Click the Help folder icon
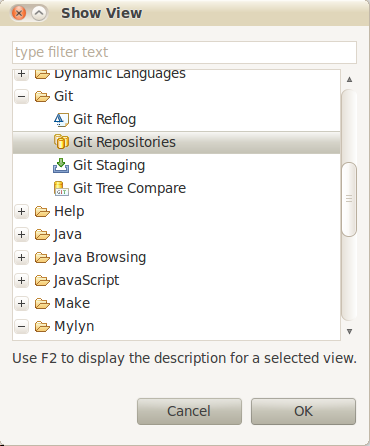 coord(42,212)
